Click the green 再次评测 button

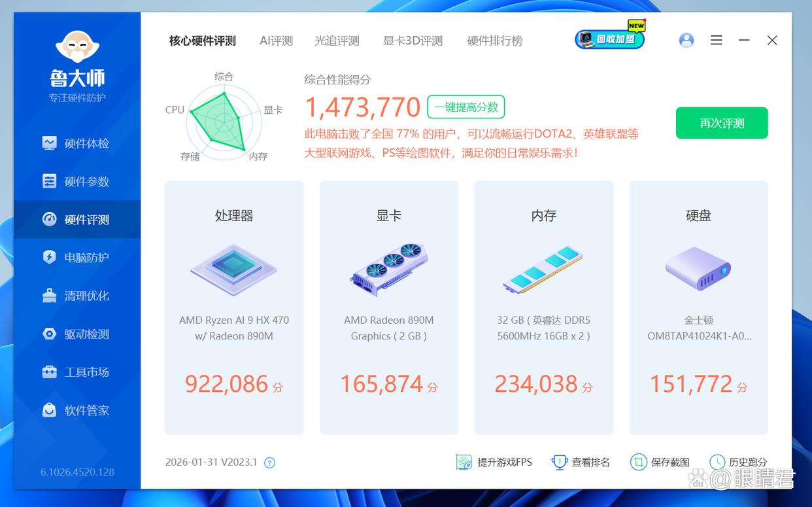point(722,123)
